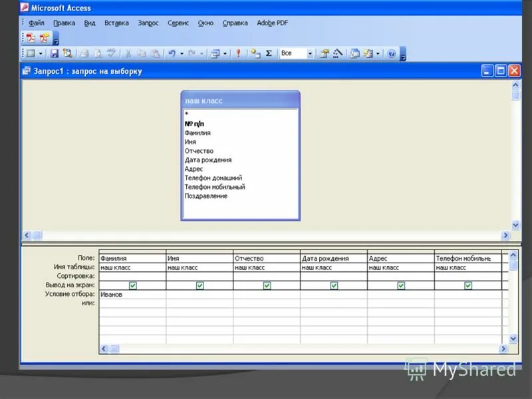Expand the PDF toolbar options chevron
Image resolution: width=532 pixels, height=399 pixels.
point(56,38)
